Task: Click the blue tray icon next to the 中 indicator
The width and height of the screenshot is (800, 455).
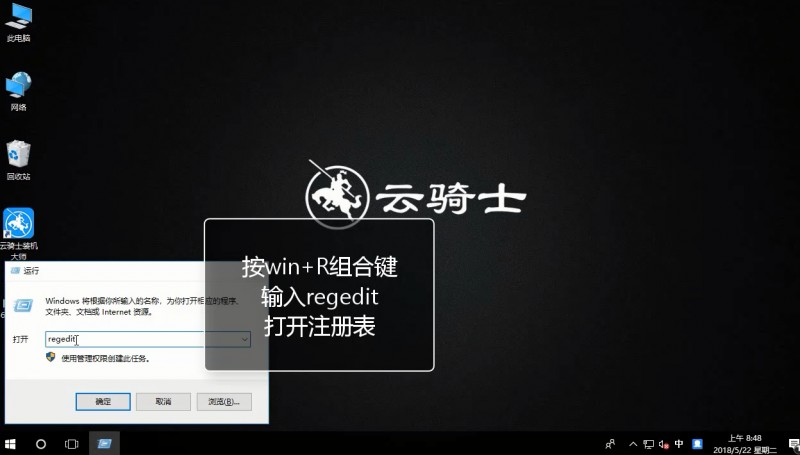Action: point(697,444)
